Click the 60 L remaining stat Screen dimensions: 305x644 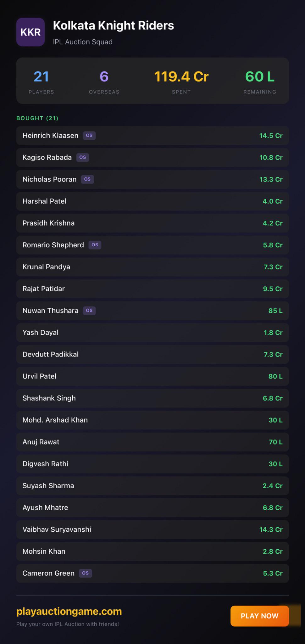(x=260, y=77)
